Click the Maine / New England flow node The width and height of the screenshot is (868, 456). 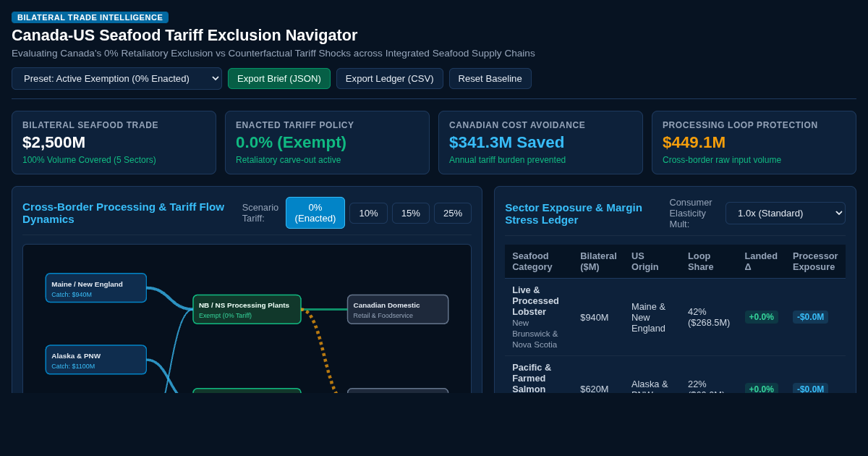(96, 288)
